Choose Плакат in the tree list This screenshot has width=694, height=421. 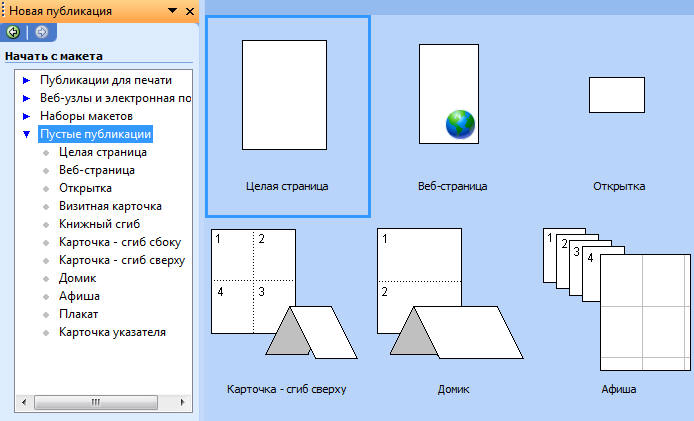(x=78, y=314)
